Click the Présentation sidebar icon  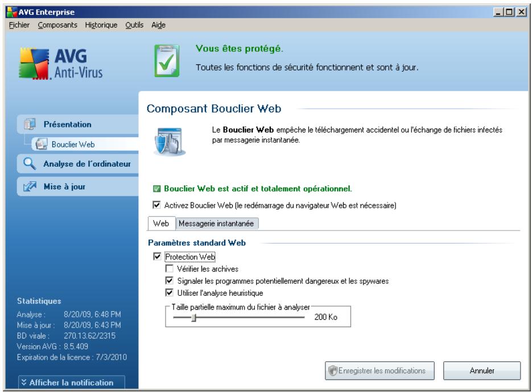pos(30,124)
